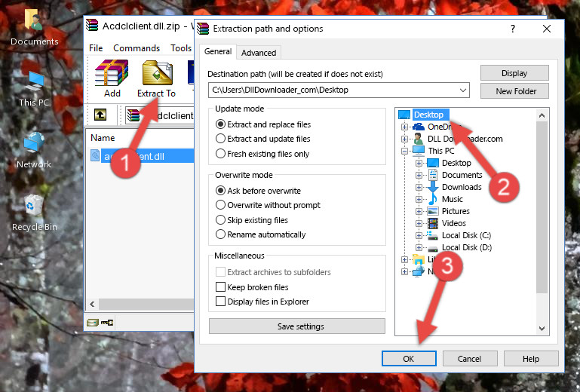Open the Tools menu in WinRAR
Screen dimensions: 580x392
[x=181, y=48]
